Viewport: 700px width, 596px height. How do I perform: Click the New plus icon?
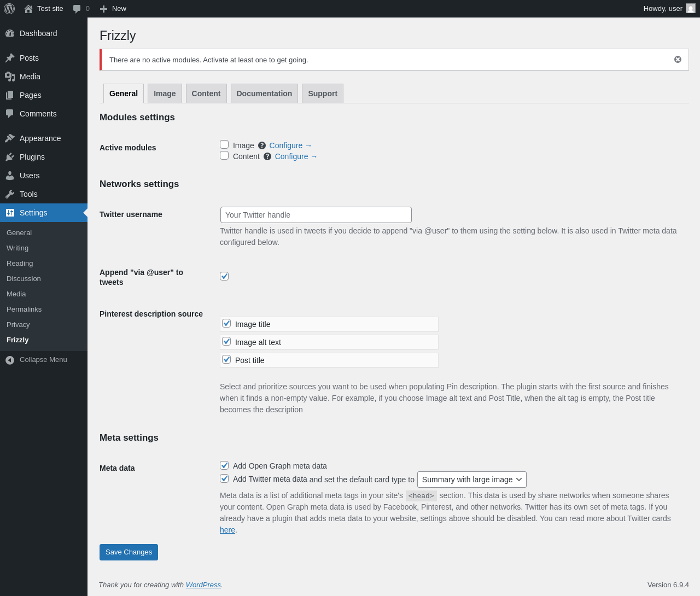103,9
